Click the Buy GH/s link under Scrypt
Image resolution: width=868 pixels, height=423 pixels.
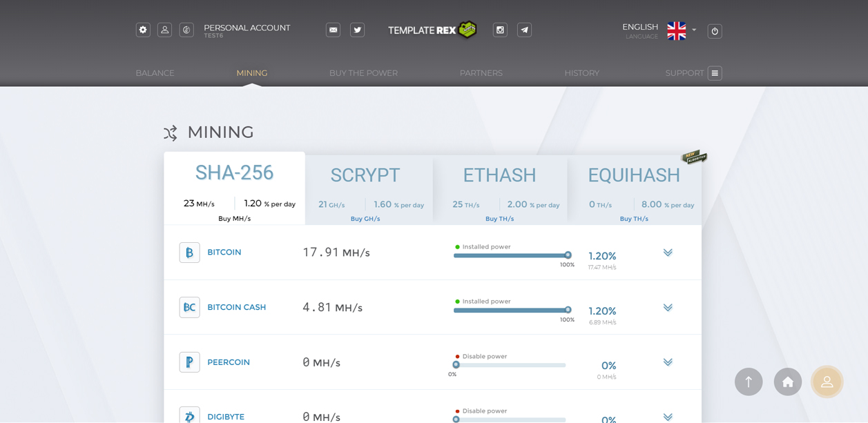(365, 219)
